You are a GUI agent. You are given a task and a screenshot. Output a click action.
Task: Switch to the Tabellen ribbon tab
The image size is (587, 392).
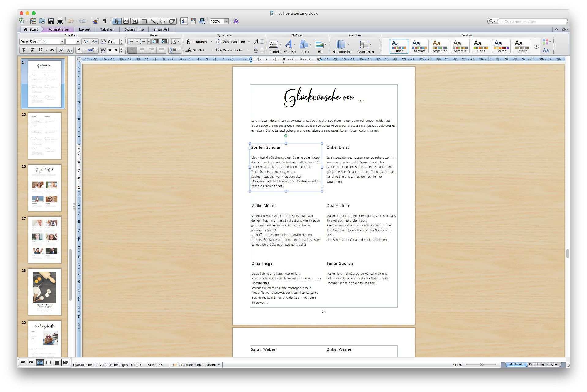click(x=107, y=29)
